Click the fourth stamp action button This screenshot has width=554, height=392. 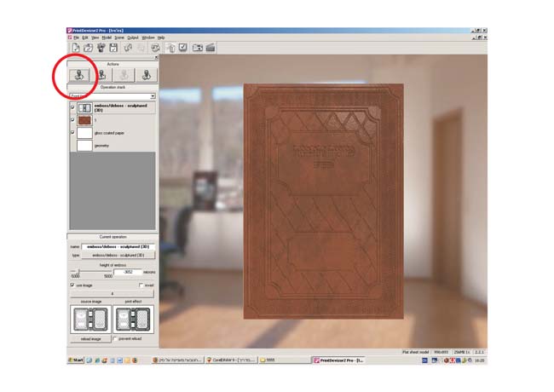146,75
